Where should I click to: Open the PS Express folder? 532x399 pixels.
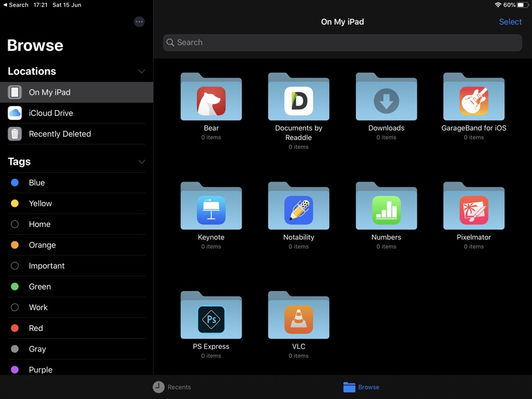[x=211, y=315]
